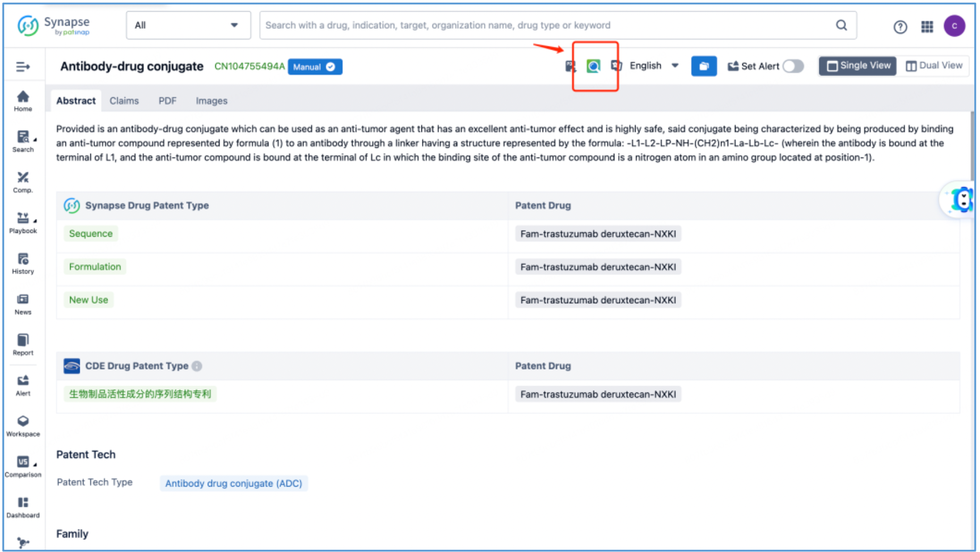Click the magnifier search icon in search bar
This screenshot has width=980, height=552.
coord(841,25)
